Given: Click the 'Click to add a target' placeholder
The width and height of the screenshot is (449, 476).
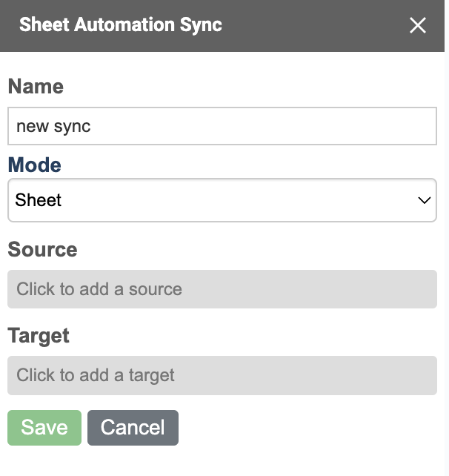Looking at the screenshot, I should pos(96,374).
